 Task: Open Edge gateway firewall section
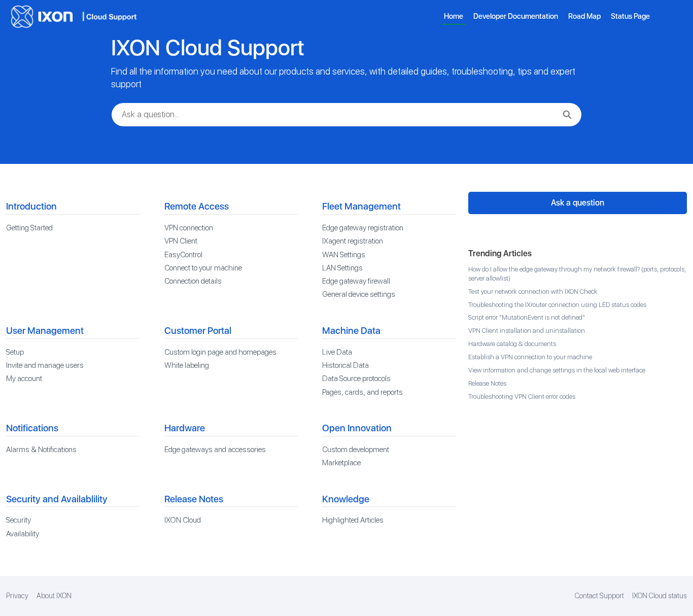(x=356, y=281)
